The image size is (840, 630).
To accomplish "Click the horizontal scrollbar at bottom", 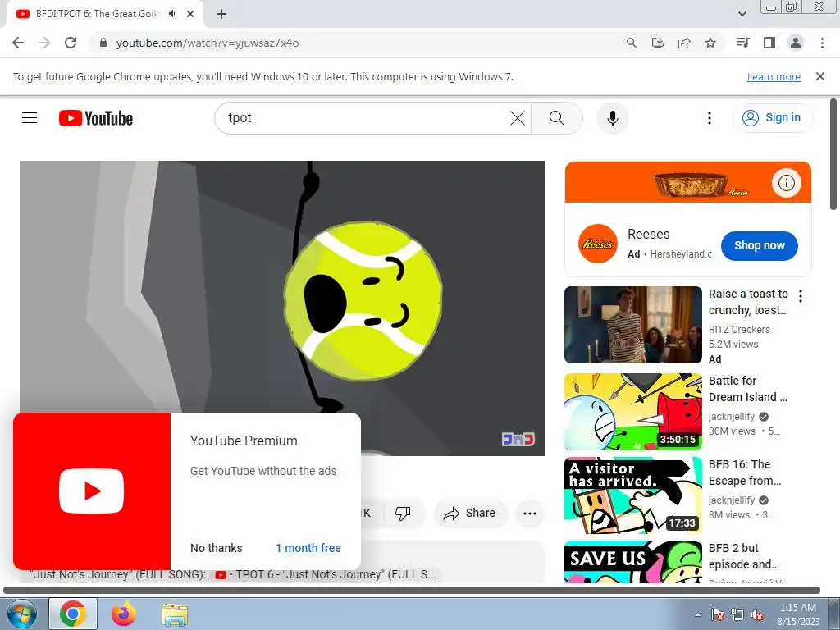I will [412, 591].
